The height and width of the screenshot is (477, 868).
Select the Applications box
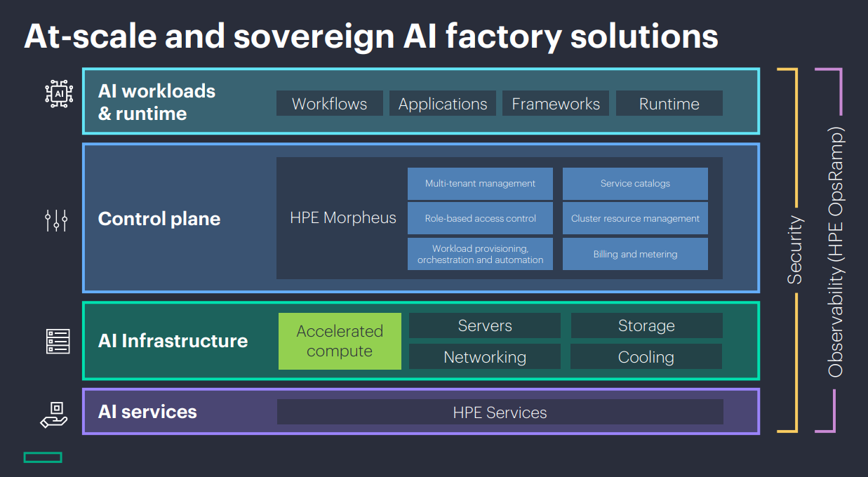(443, 104)
